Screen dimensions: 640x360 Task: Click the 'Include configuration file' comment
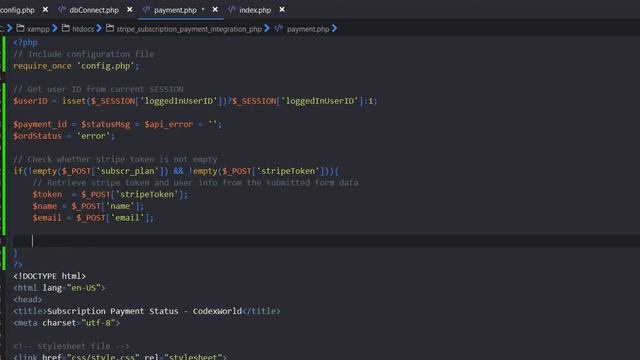pyautogui.click(x=84, y=54)
